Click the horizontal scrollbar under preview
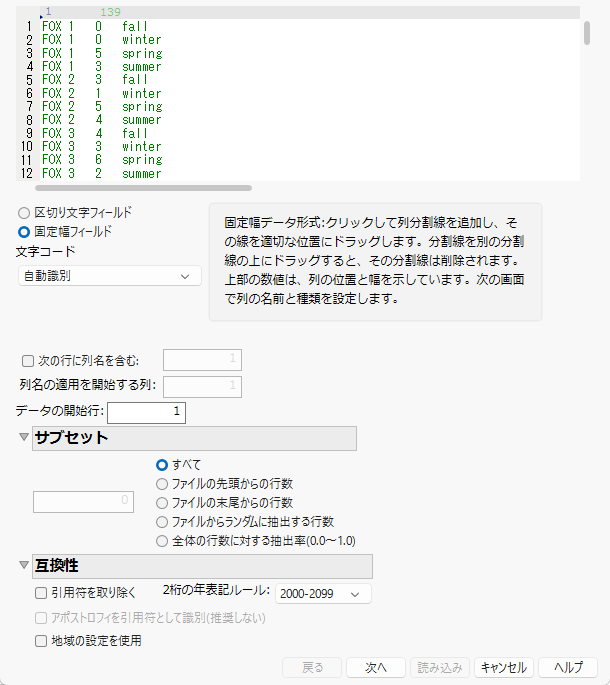Image resolution: width=610 pixels, height=685 pixels. point(143,188)
